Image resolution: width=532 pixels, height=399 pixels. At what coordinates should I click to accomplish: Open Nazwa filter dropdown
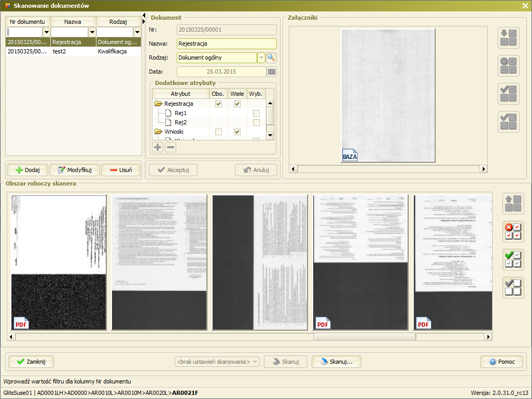pyautogui.click(x=92, y=32)
